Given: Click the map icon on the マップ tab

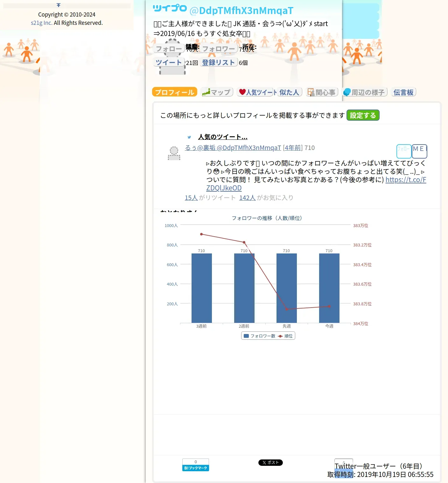Looking at the screenshot, I should pos(206,92).
